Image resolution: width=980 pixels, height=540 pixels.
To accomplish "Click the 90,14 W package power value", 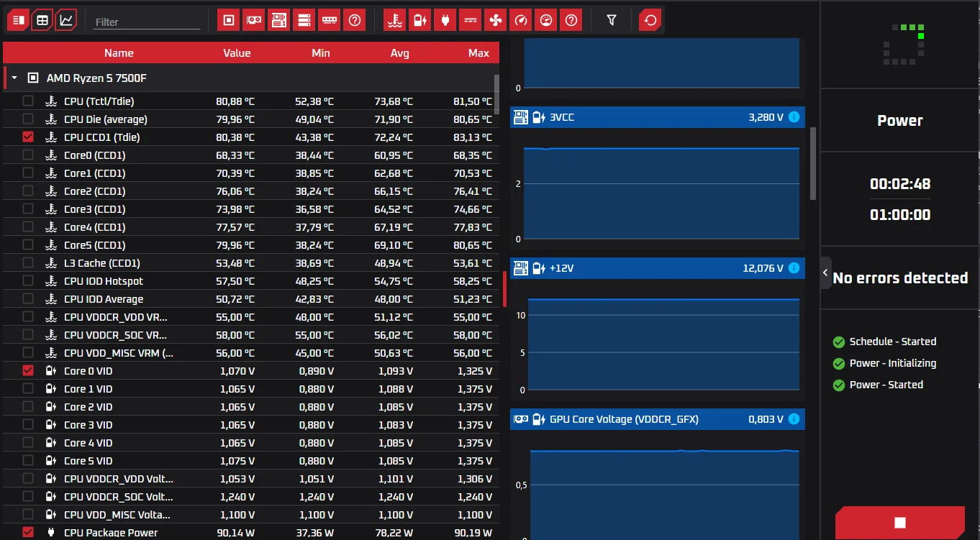I will click(237, 533).
